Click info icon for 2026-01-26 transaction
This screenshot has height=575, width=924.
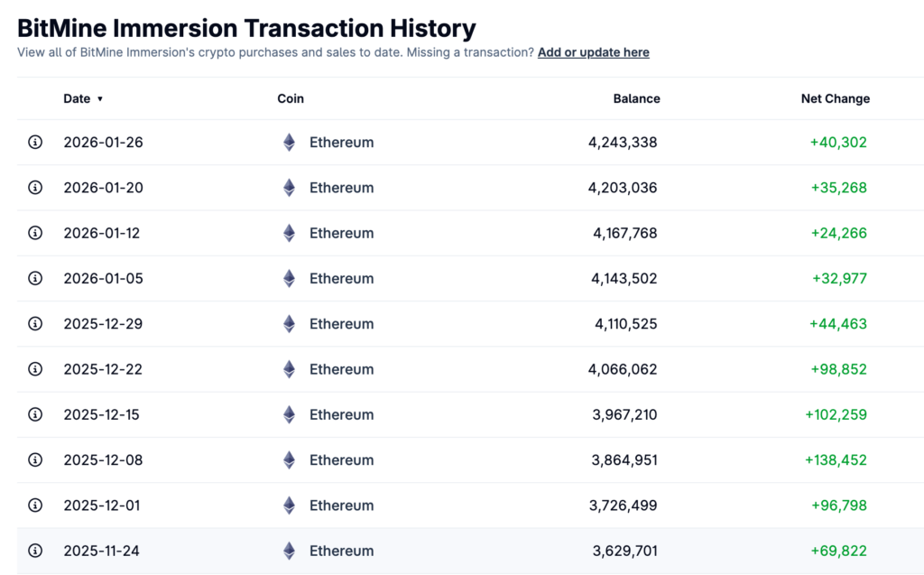pos(35,143)
